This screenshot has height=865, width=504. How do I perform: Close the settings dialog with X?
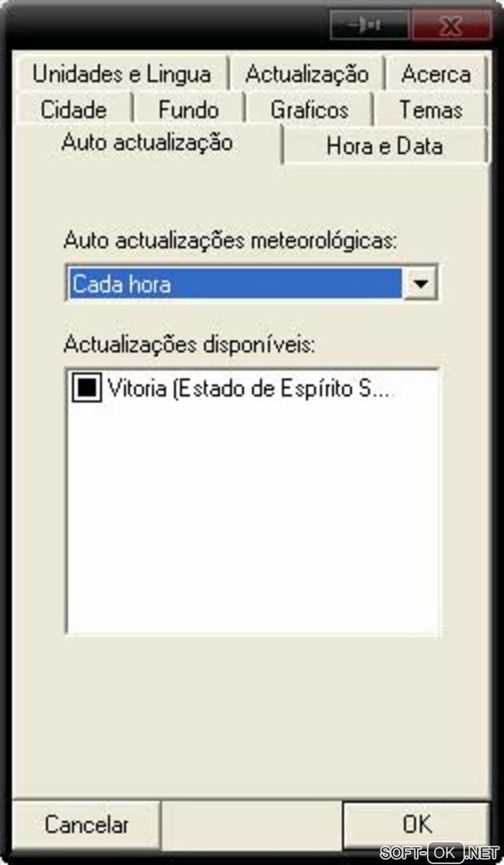[451, 24]
